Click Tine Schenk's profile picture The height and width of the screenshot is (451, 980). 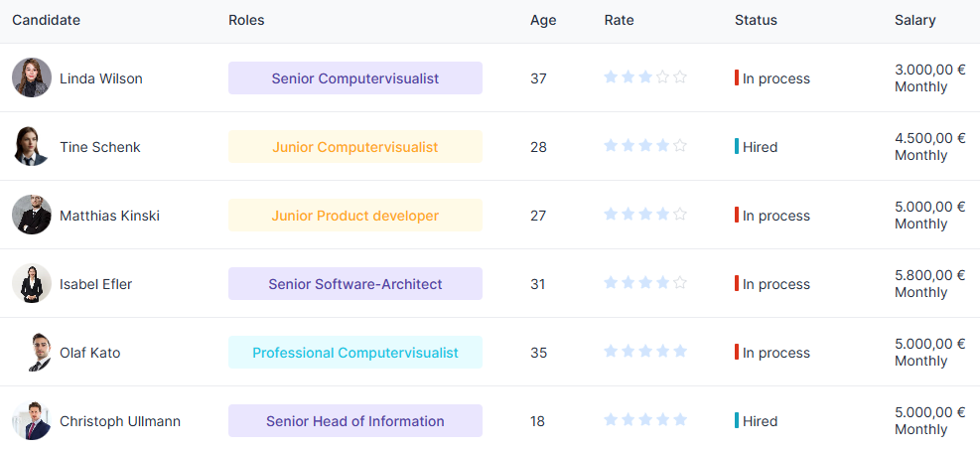(32, 146)
